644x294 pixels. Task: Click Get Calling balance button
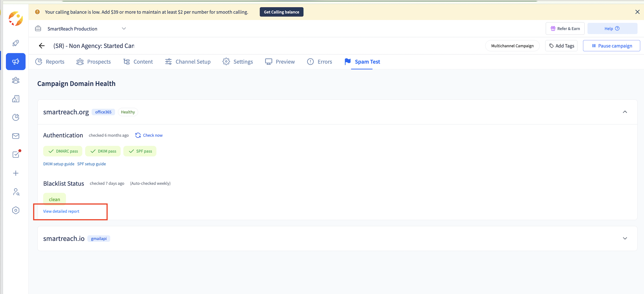tap(282, 12)
